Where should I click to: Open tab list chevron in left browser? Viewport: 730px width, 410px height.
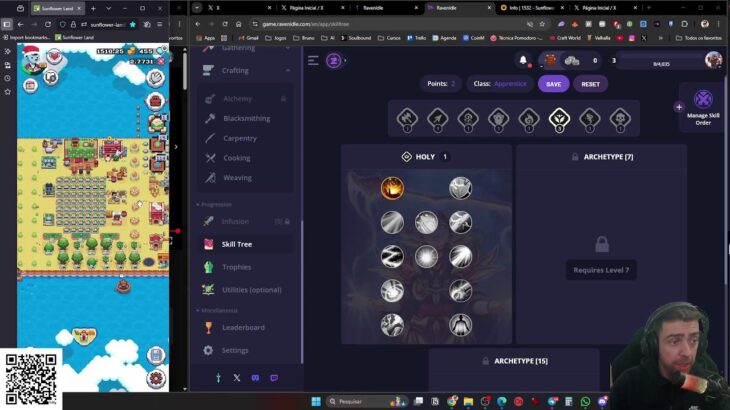click(x=108, y=8)
